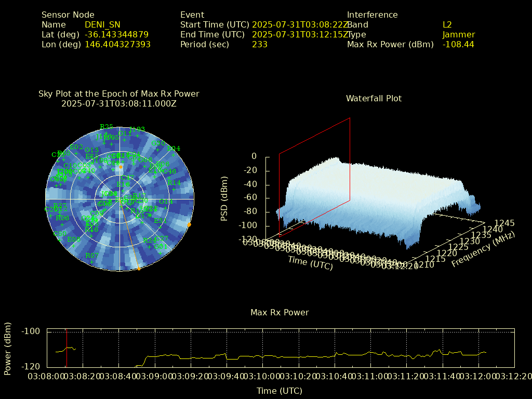Click the R14 satellite marker
Viewport: 532px width, 399px height.
(174, 183)
